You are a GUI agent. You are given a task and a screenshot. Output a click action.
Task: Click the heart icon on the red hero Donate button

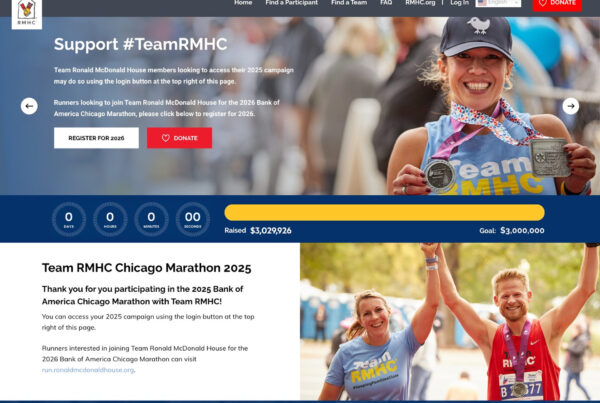165,138
